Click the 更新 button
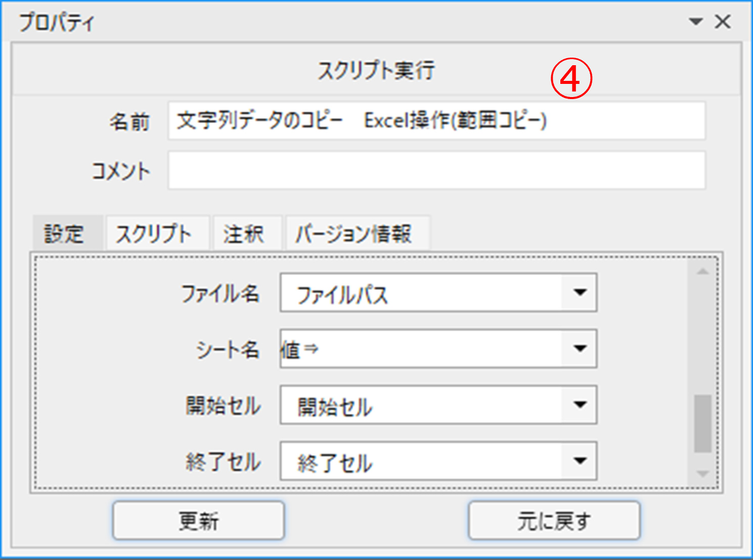The width and height of the screenshot is (753, 560). 199,521
